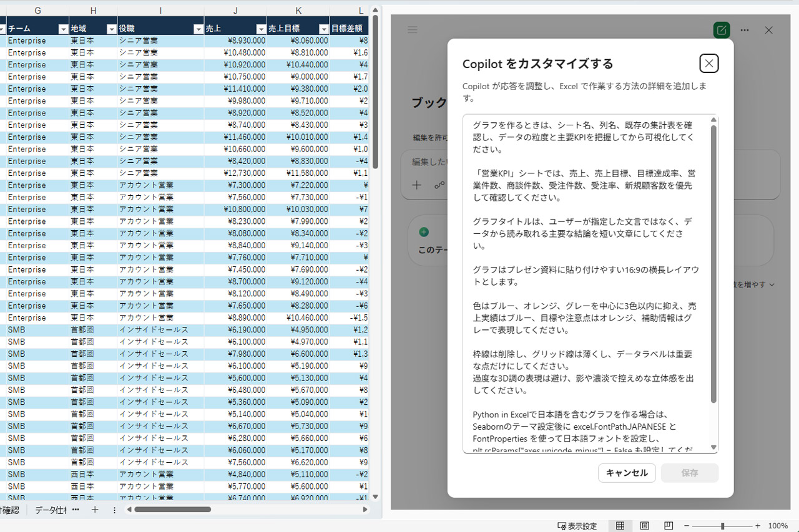The image size is (799, 532).
Task: Open the 地域 column filter dropdown
Action: click(x=111, y=29)
